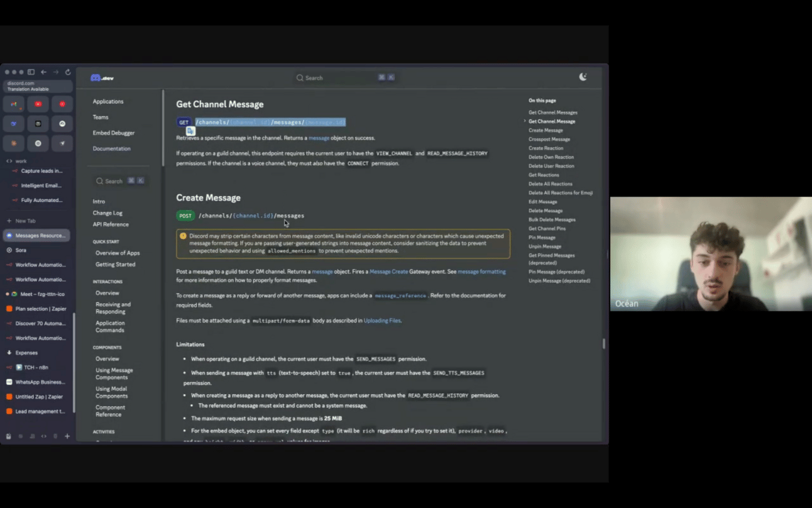
Task: Open the Getting Started page
Action: coord(115,264)
